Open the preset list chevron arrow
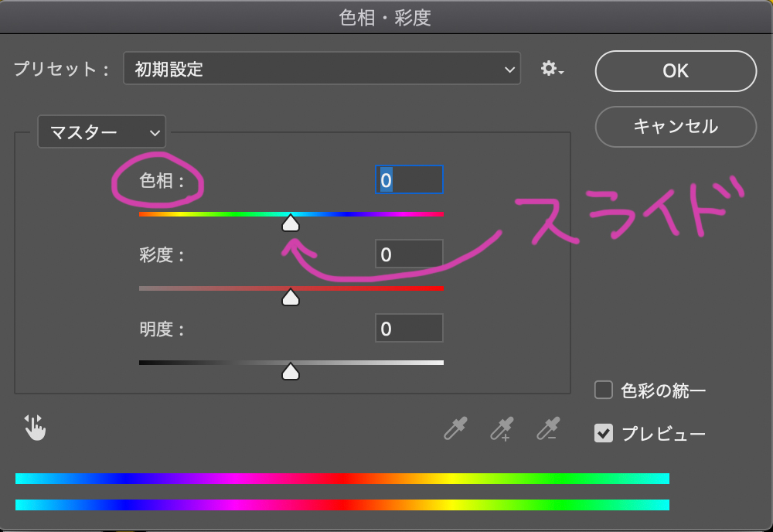The height and width of the screenshot is (532, 773). [509, 69]
